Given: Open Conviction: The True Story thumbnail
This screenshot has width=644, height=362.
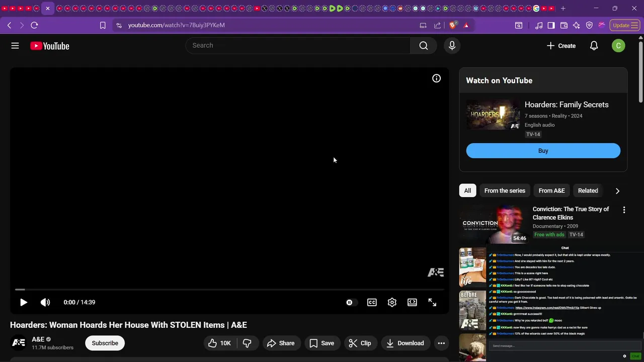Looking at the screenshot, I should click(494, 224).
